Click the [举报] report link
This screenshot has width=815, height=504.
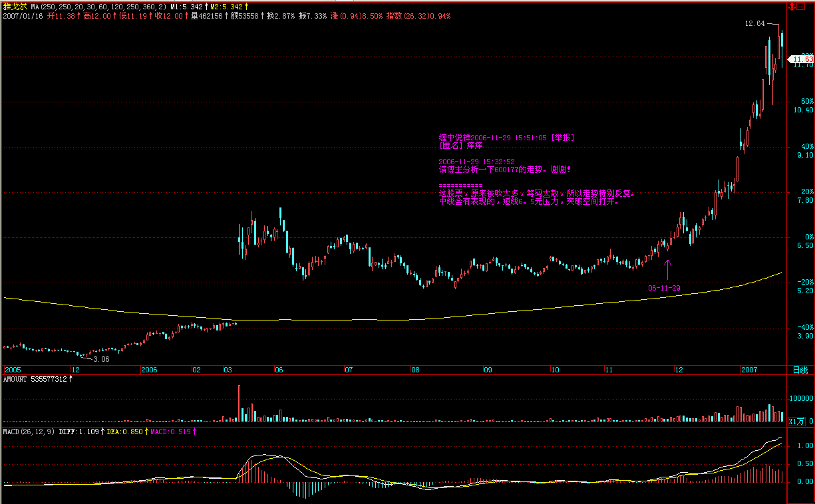pyautogui.click(x=563, y=138)
